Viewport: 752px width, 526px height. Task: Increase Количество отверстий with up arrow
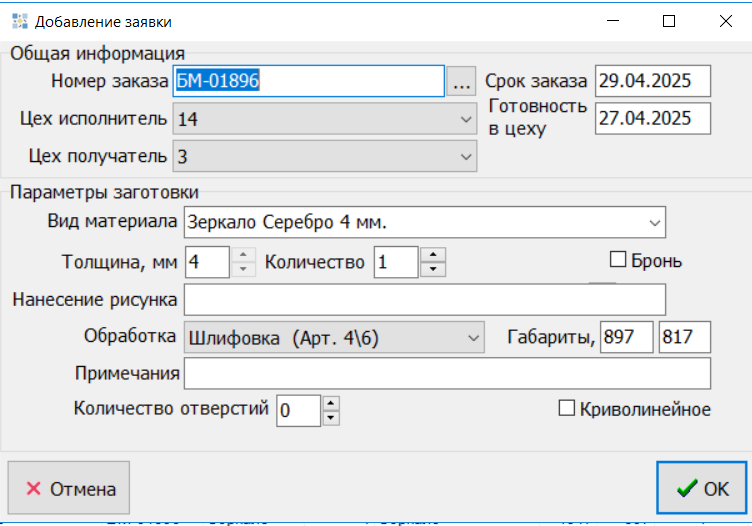coord(331,403)
